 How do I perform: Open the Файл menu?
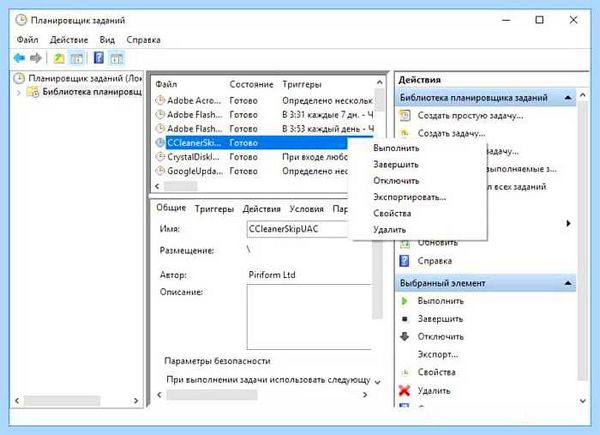27,40
